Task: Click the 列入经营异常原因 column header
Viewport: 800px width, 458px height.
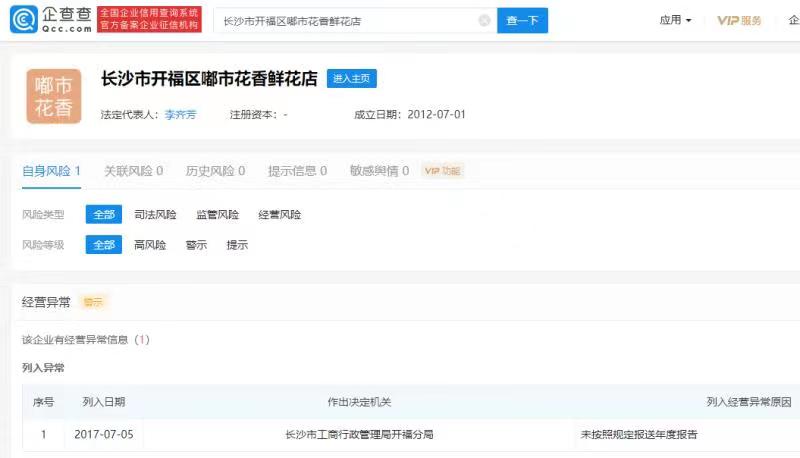Action: pos(749,402)
